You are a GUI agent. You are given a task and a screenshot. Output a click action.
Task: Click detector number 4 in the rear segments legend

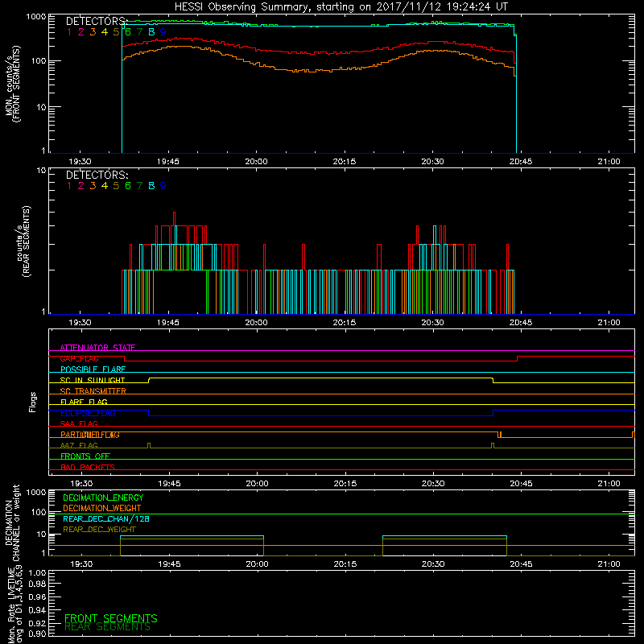[x=105, y=186]
